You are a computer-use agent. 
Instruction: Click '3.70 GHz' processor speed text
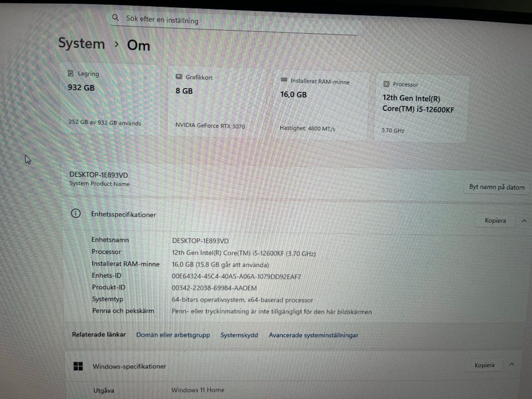392,130
